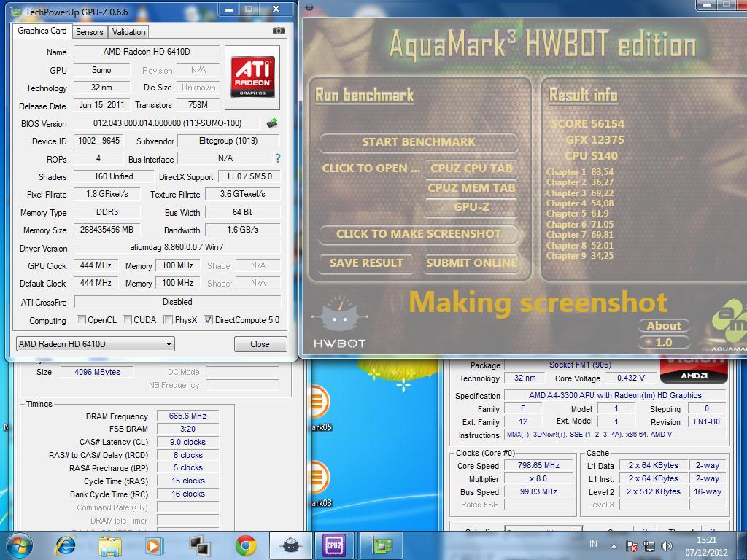The width and height of the screenshot is (747, 560).
Task: Click CLICK TO MAKE SCREENSHOT button
Action: click(418, 234)
